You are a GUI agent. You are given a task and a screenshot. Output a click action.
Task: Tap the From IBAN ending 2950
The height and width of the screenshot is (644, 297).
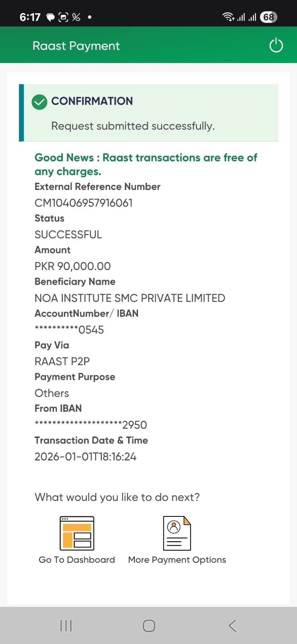coord(91,425)
